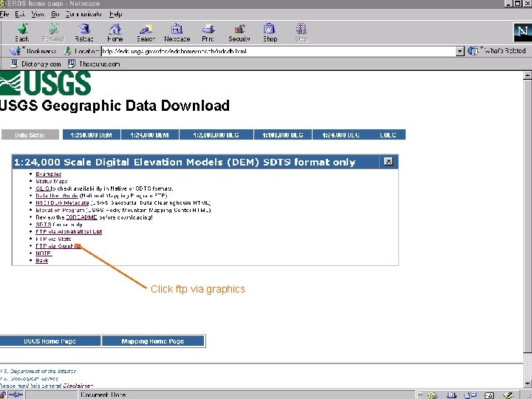Select the 1:24,000 DEM data set tab
Screen dimensions: 532x399
click(x=149, y=134)
